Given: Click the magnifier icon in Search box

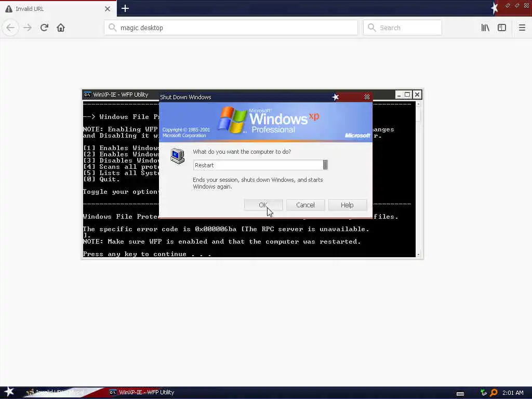Looking at the screenshot, I should coord(371,28).
